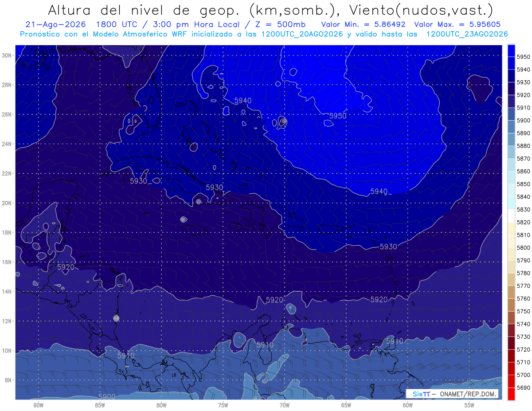Click the 8N latitude axis label

pyautogui.click(x=9, y=380)
